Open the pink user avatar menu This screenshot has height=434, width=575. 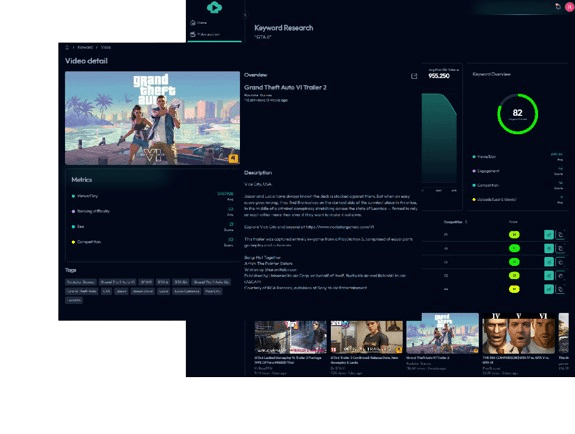pyautogui.click(x=570, y=7)
